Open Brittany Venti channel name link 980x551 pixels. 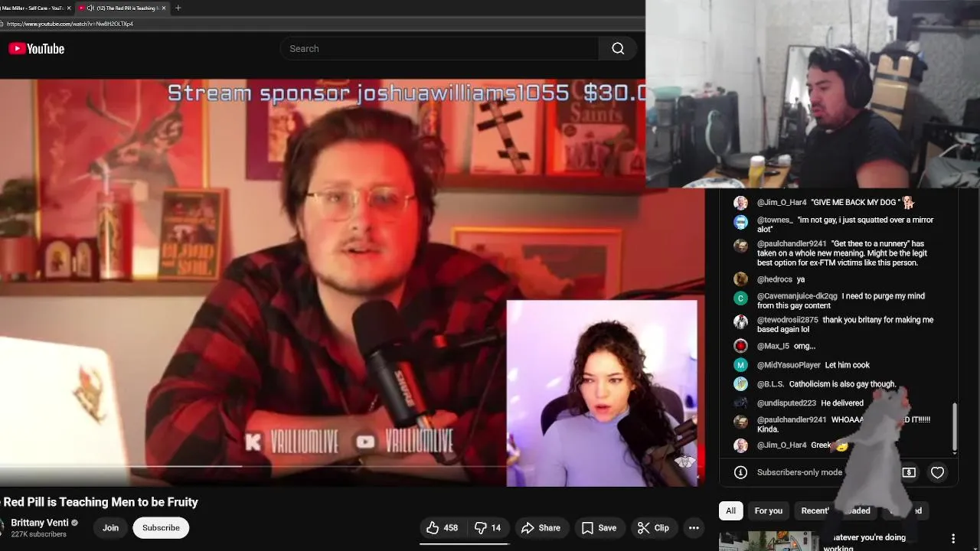point(39,523)
